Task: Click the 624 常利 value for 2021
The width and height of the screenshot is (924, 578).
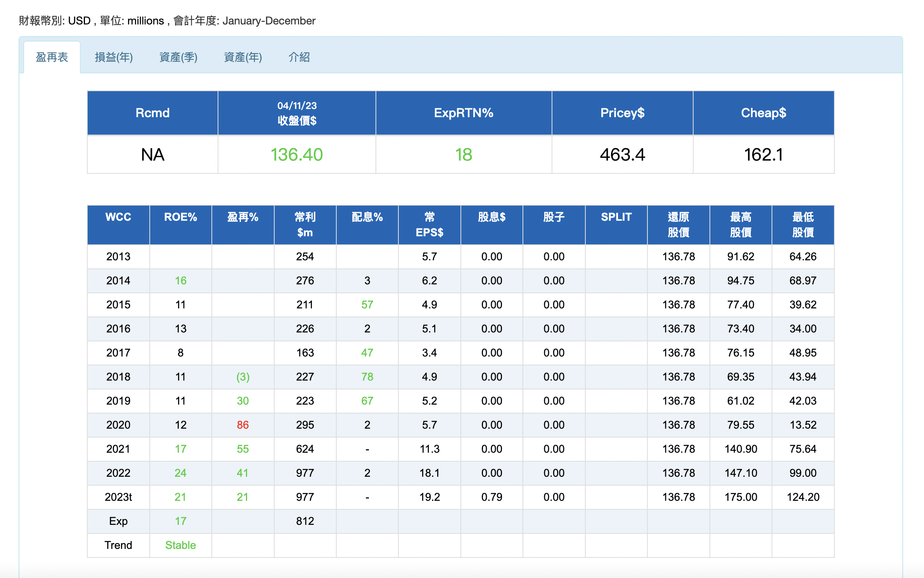Action: click(305, 449)
